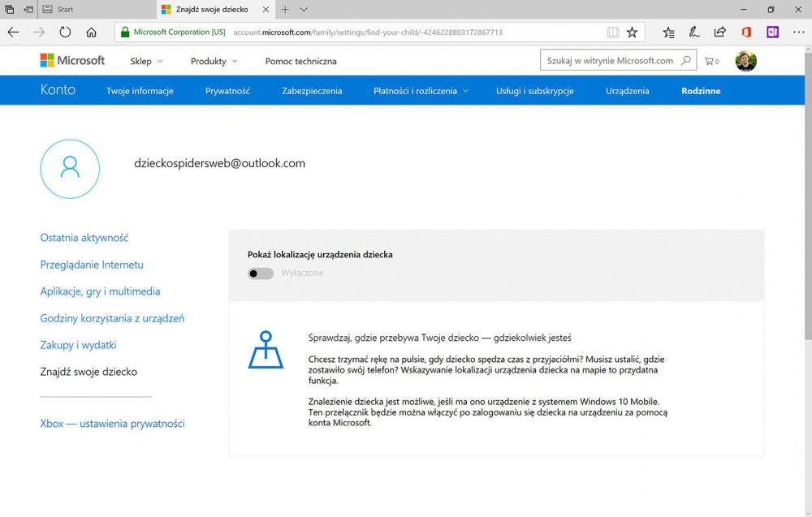Open Xbox — ustawienia prywatności link
Screen dimensions: 812x517
point(112,424)
